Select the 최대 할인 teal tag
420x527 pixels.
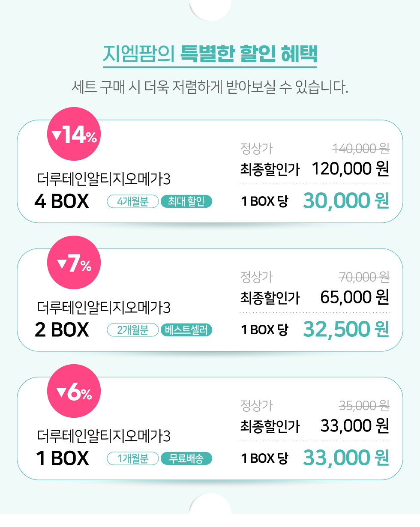186,201
